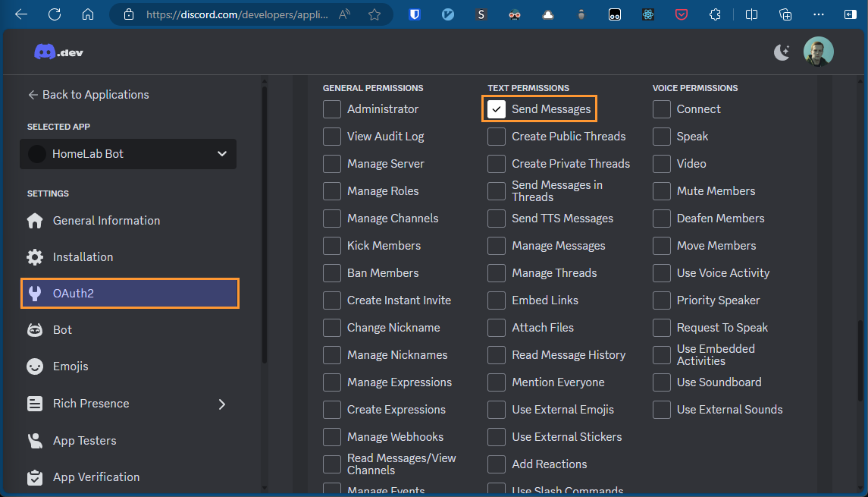Toggle dark mode moon icon
Image resolution: width=868 pixels, height=497 pixels.
(x=782, y=52)
